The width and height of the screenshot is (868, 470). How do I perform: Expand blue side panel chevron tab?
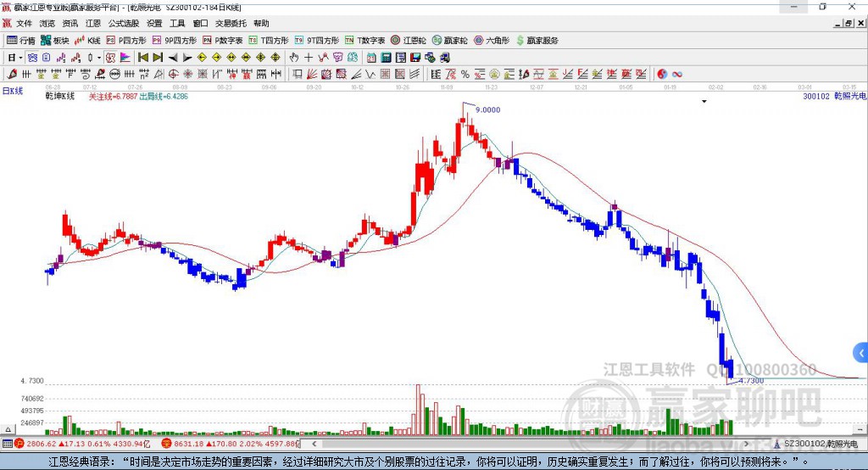pyautogui.click(x=861, y=353)
